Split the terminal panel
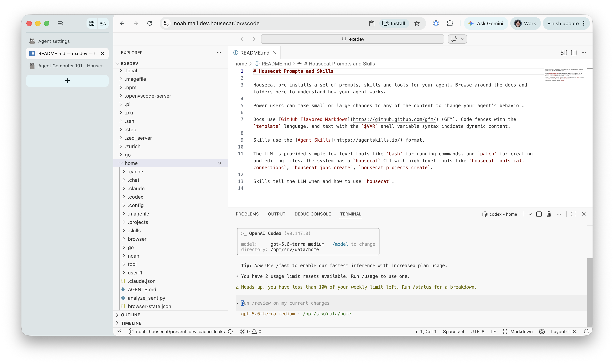The width and height of the screenshot is (614, 364). pos(539,214)
